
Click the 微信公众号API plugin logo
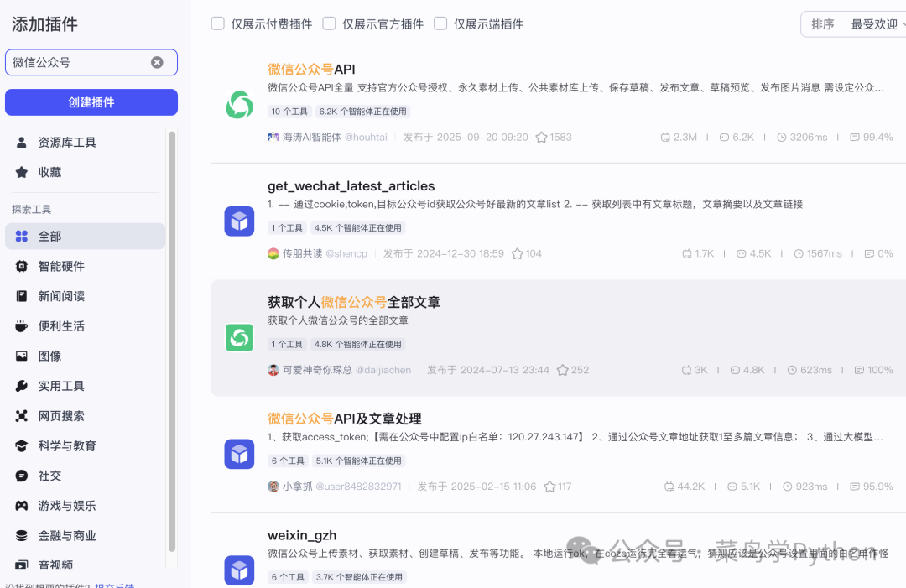point(239,105)
